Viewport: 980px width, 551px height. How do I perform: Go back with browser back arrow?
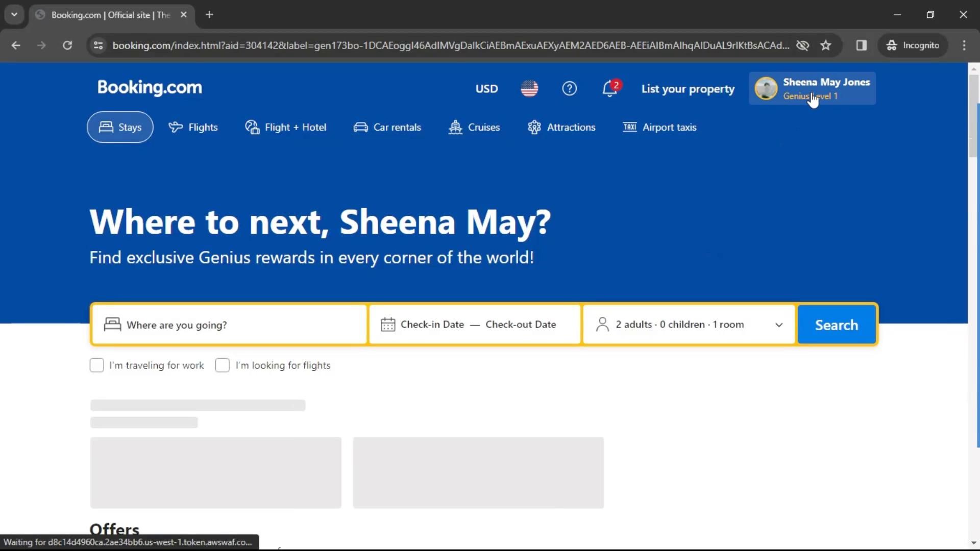[x=16, y=45]
